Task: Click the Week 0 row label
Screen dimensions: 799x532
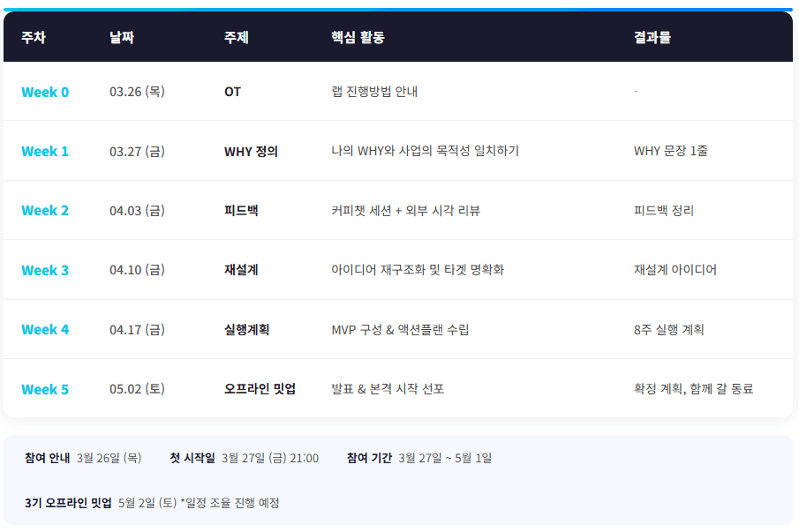Action: coord(45,92)
